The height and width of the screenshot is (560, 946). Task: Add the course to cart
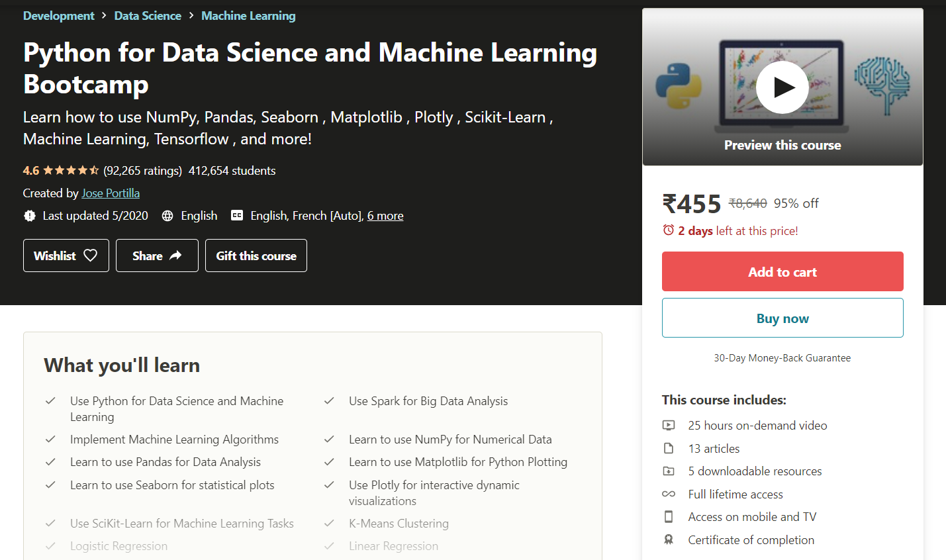pos(782,271)
